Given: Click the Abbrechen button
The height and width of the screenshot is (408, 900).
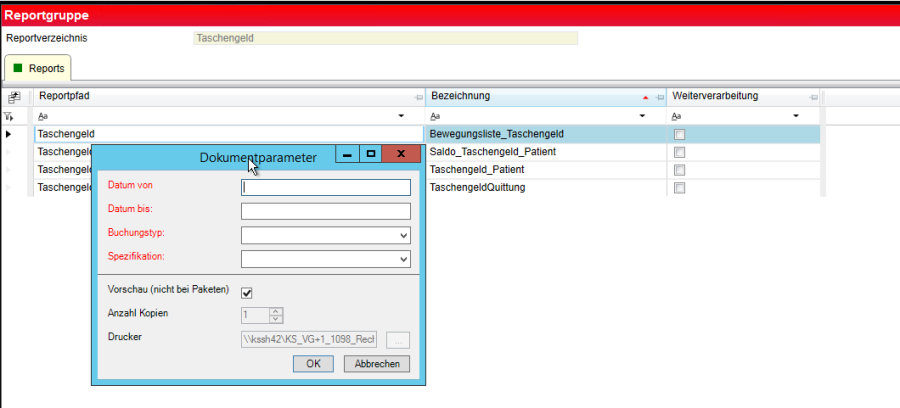Looking at the screenshot, I should click(377, 364).
